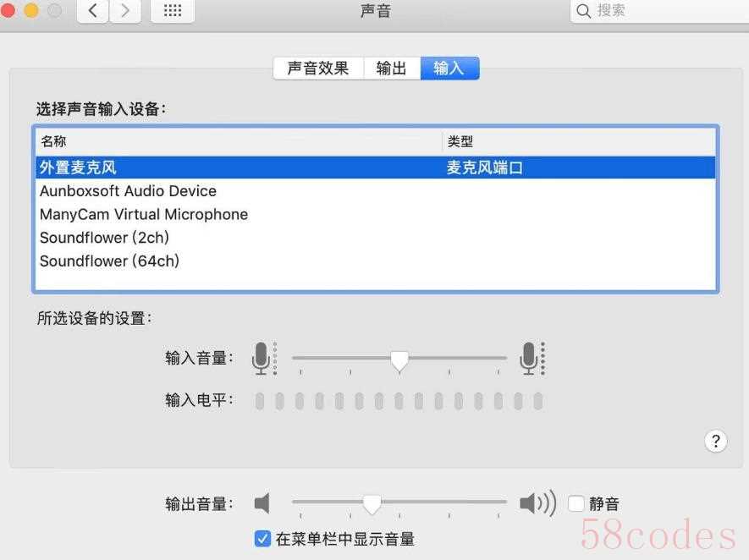Click the 名称 column header

pos(239,141)
